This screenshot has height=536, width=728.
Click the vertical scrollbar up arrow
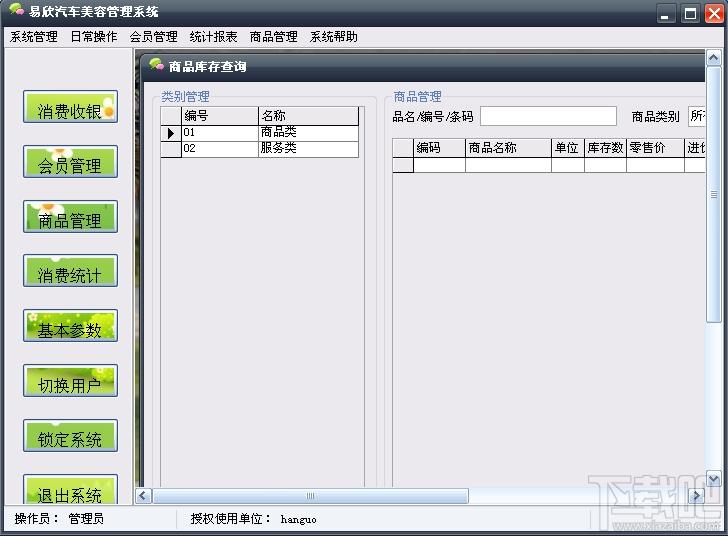click(x=714, y=58)
